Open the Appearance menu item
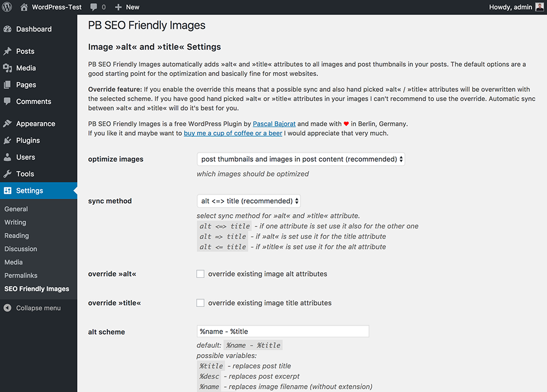547x392 pixels. [35, 124]
